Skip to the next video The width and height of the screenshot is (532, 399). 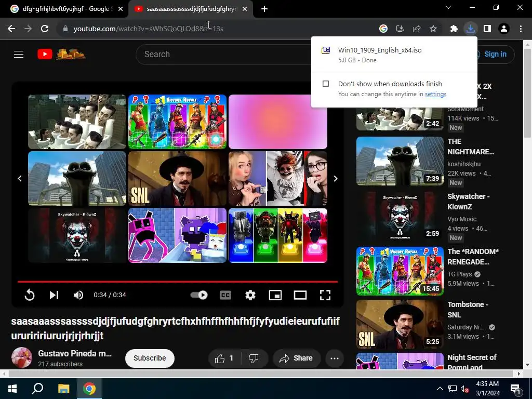pos(54,295)
